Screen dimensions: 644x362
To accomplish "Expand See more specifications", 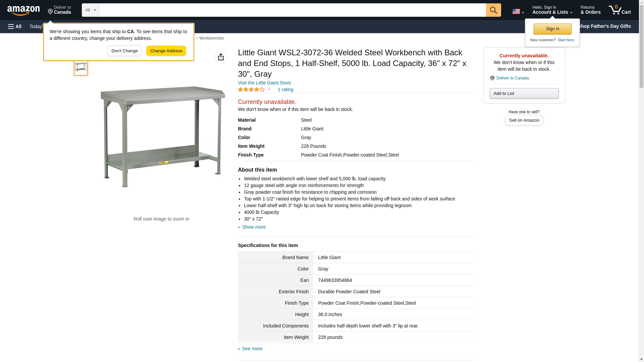I will coord(252,349).
